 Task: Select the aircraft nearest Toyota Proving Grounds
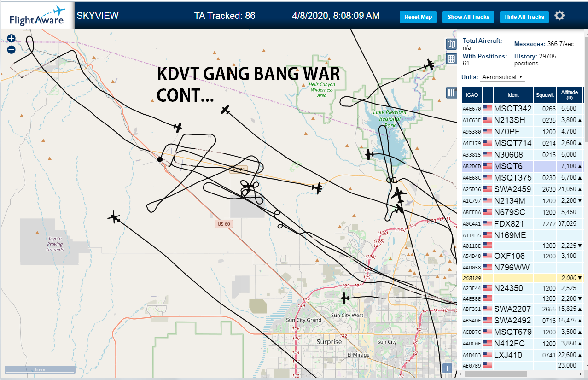pos(114,217)
